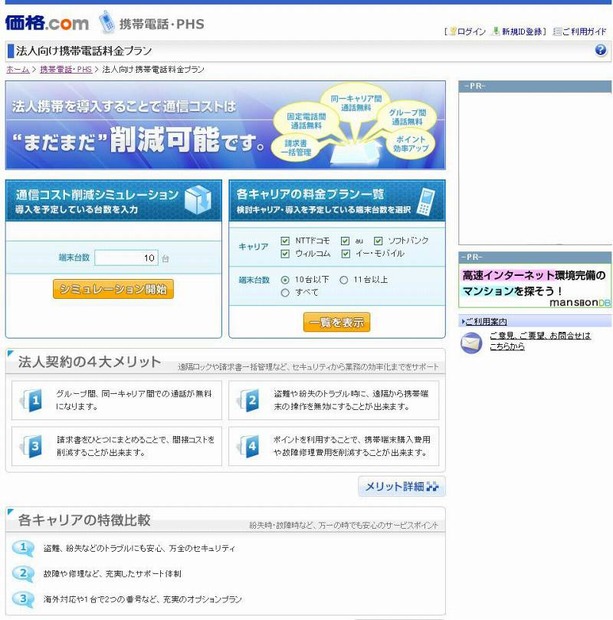Click the 海外対応や1台で2つの番号 text
This screenshot has width=613, height=620.
[x=142, y=599]
